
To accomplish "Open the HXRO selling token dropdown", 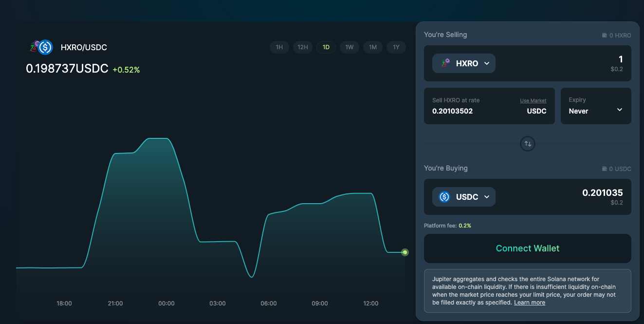I will [464, 63].
